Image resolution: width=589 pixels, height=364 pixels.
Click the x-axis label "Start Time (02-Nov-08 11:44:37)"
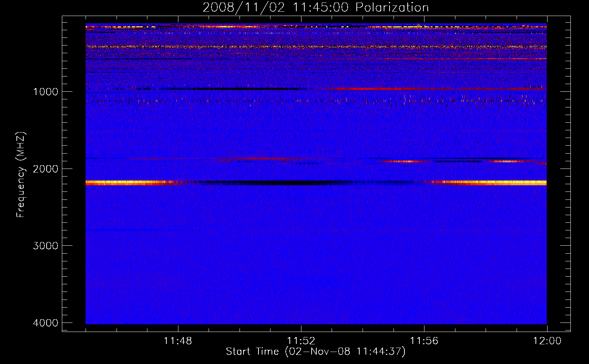coord(316,352)
